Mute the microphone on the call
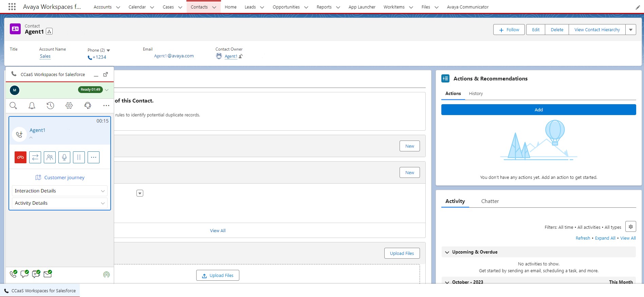Image resolution: width=644 pixels, height=297 pixels. [x=64, y=157]
